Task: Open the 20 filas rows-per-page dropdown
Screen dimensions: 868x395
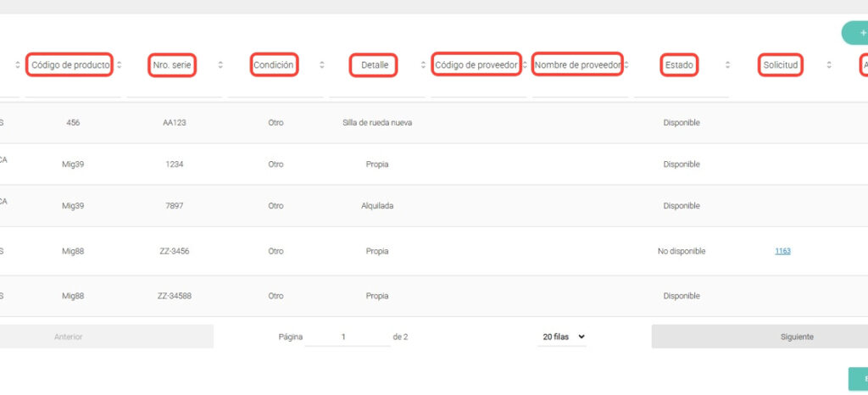Action: pos(563,337)
